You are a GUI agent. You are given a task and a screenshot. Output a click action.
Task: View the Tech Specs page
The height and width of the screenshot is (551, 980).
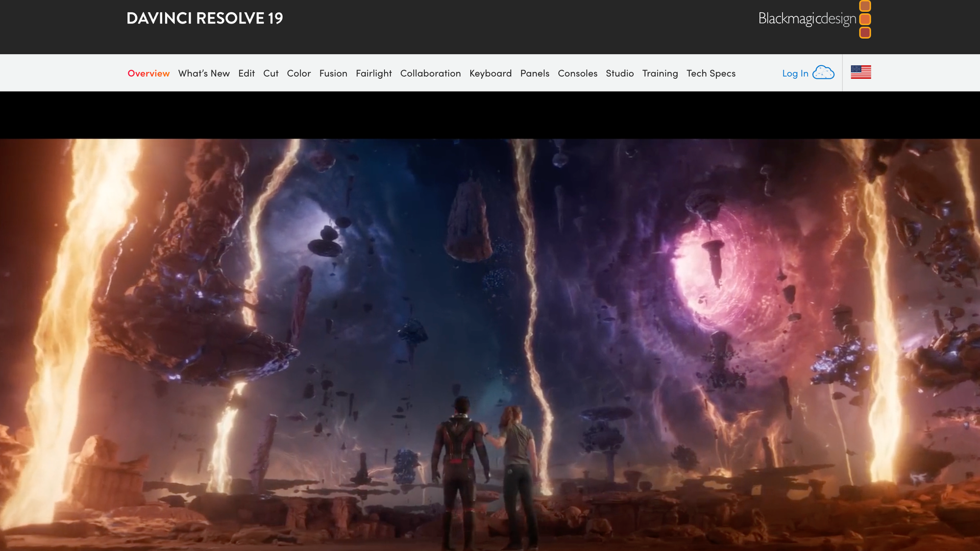711,74
